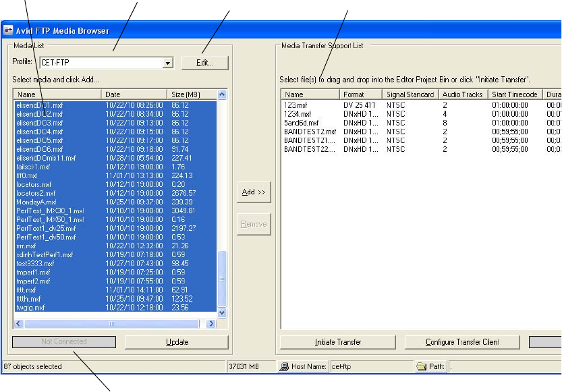Click the cet-ftp host name field
Image resolution: width=562 pixels, height=392 pixels.
(371, 366)
